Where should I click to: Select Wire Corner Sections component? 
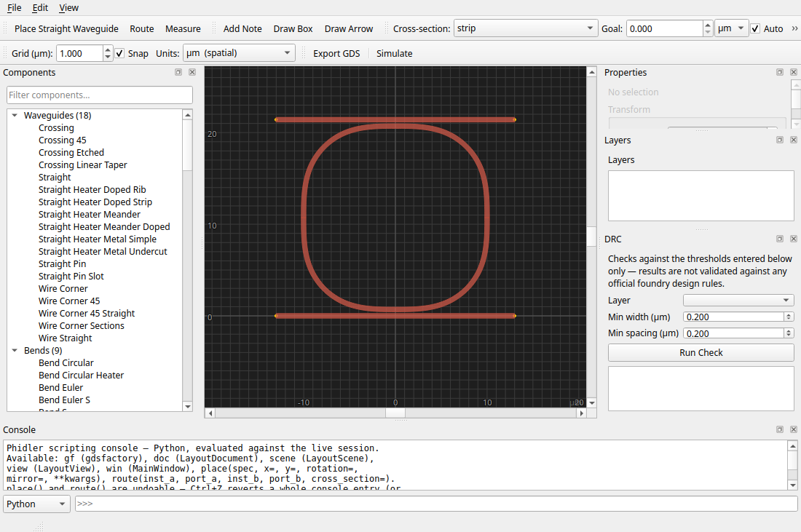pos(82,326)
